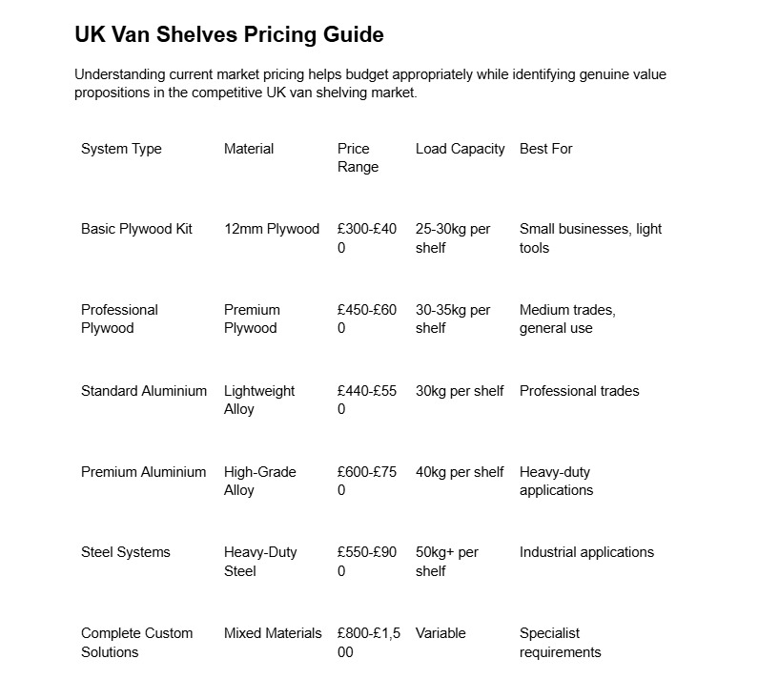Click the Load Capacity column header

tap(460, 149)
